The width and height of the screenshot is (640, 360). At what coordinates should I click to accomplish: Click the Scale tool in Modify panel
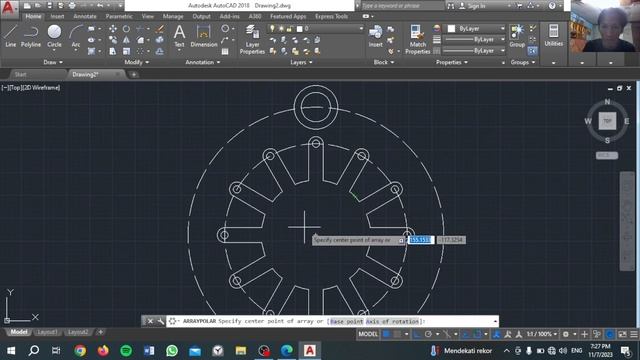click(x=127, y=51)
